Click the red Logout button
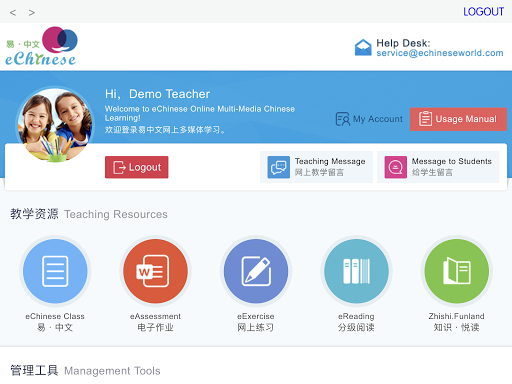This screenshot has height=384, width=512. point(137,167)
